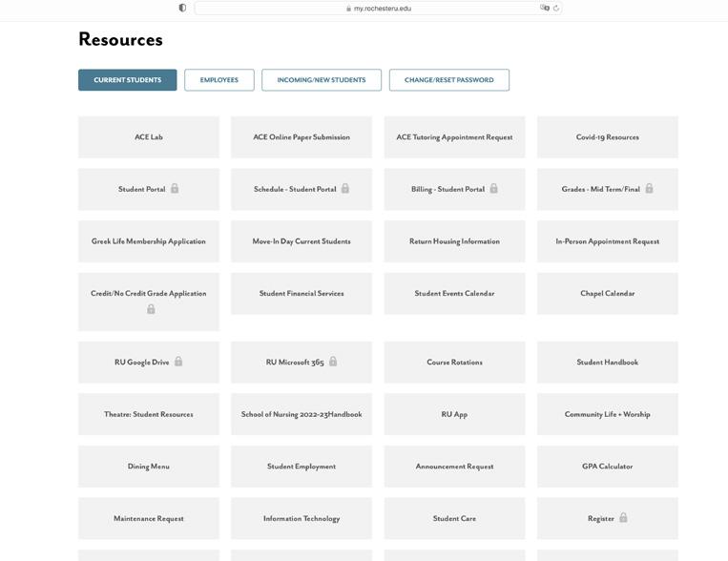The width and height of the screenshot is (728, 561).
Task: Select the Current Students tab
Action: click(x=128, y=80)
